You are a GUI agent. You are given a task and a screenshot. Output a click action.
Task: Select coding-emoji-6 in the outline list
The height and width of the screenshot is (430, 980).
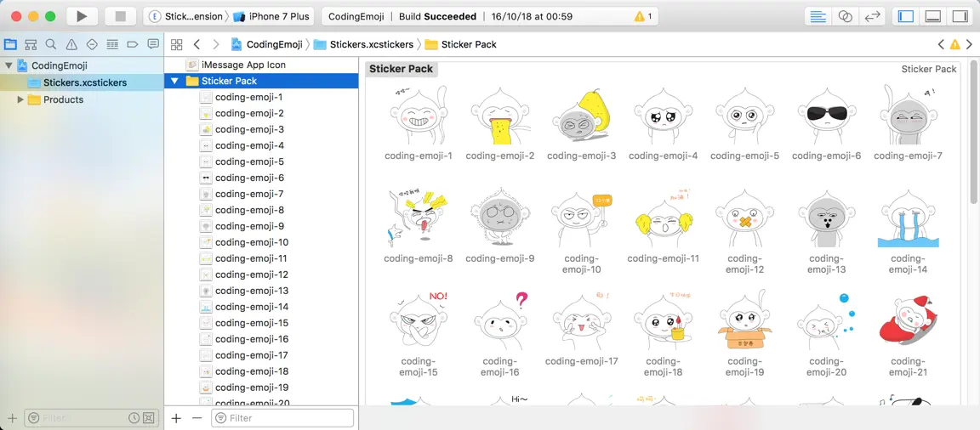(261, 178)
